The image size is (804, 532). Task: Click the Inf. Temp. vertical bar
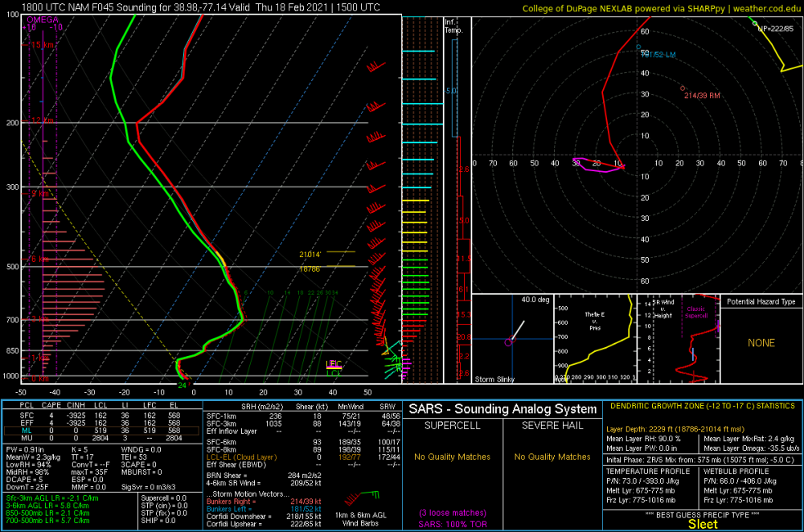(x=455, y=200)
